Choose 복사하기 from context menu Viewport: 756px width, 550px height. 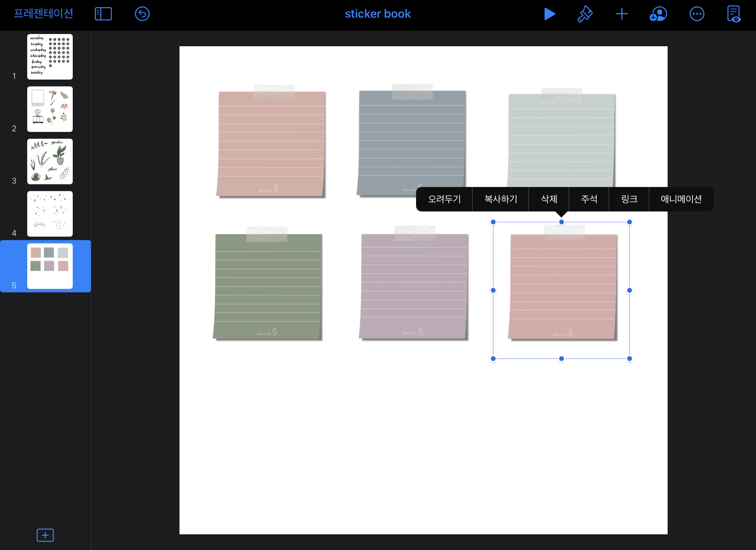pos(500,199)
